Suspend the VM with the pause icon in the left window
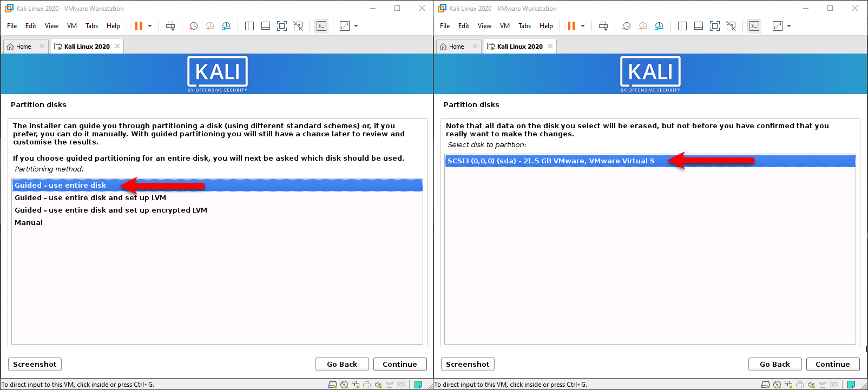Image resolution: width=868 pixels, height=390 pixels. tap(139, 26)
